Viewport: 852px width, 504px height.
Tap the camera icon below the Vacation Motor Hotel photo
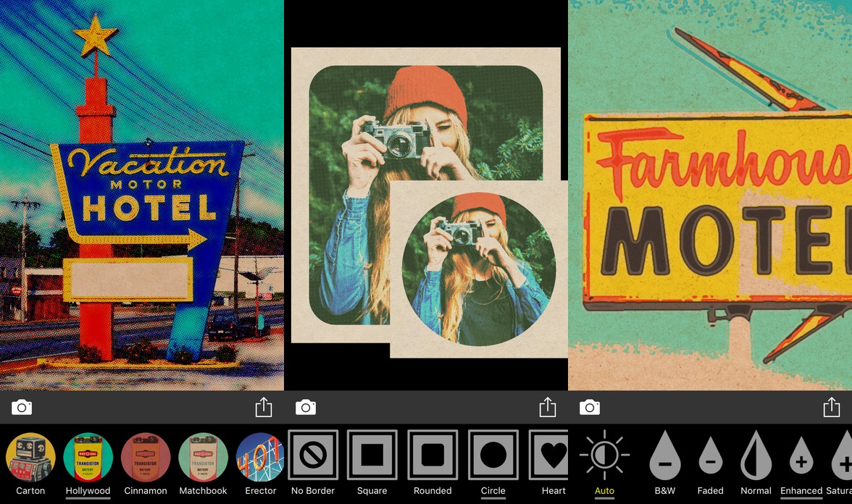[x=22, y=408]
